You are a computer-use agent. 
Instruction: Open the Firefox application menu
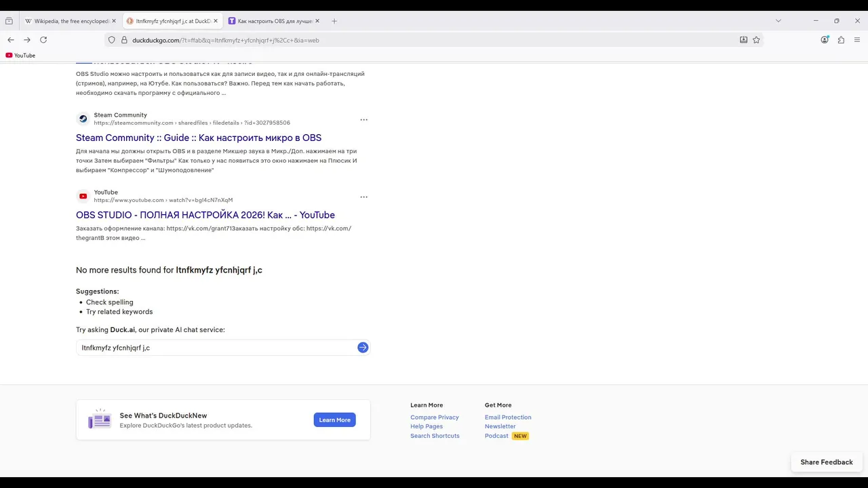point(857,40)
